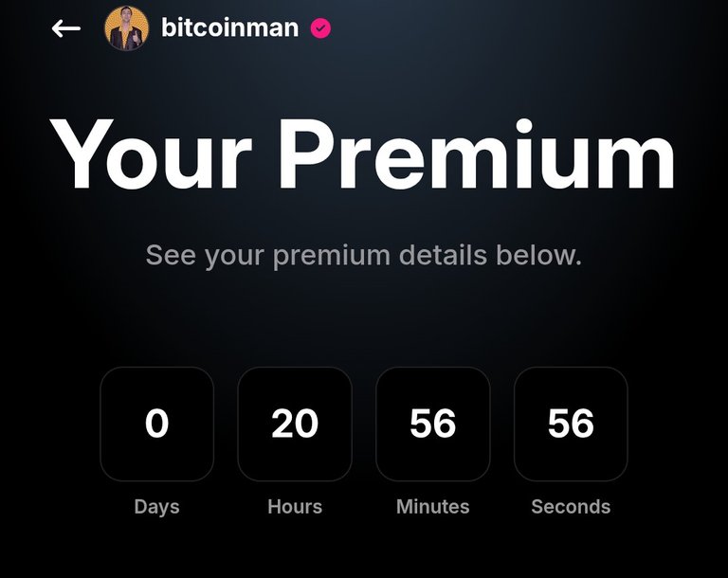728x578 pixels.
Task: Tap the number 56 above Minutes
Action: (x=432, y=423)
